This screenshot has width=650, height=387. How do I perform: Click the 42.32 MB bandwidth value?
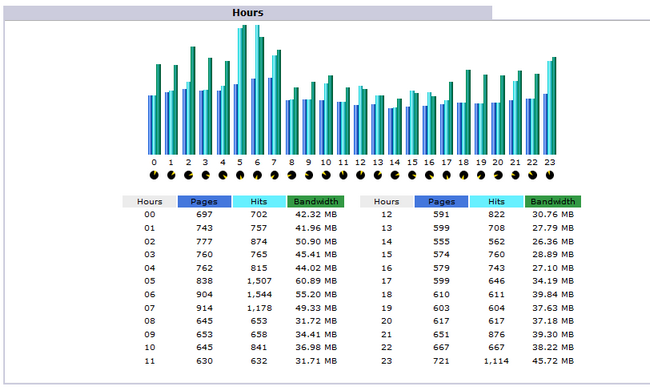point(316,215)
